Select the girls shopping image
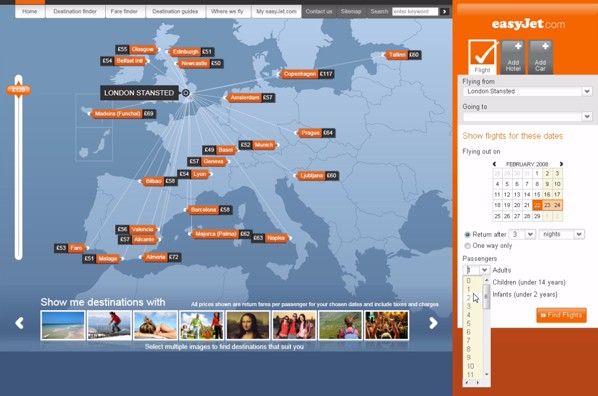The image size is (598, 396). coord(294,325)
